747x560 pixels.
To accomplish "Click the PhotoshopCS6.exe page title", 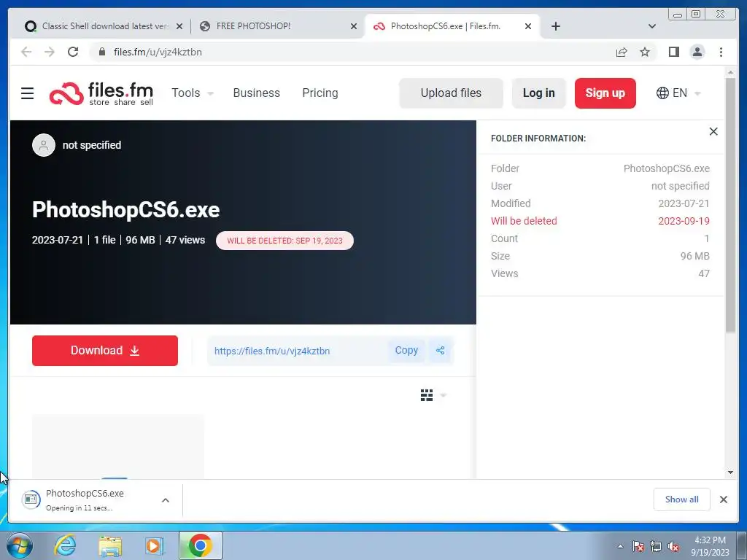I will click(x=125, y=209).
